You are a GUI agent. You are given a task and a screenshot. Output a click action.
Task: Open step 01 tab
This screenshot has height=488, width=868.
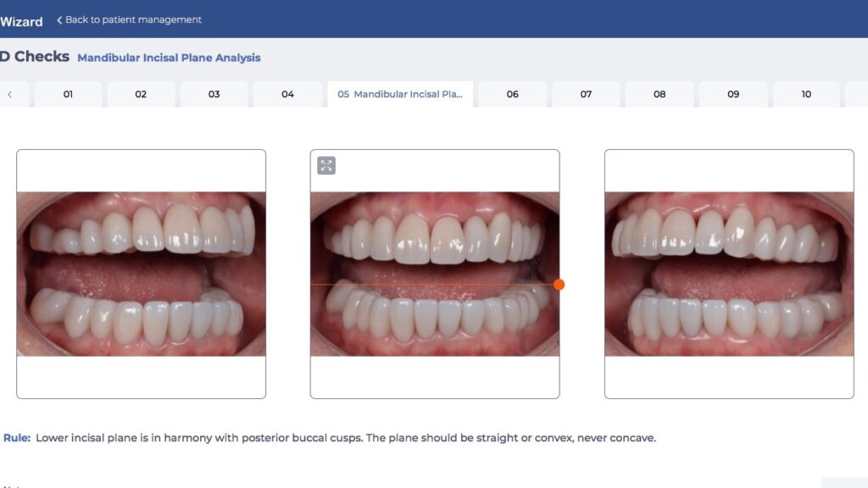(68, 94)
